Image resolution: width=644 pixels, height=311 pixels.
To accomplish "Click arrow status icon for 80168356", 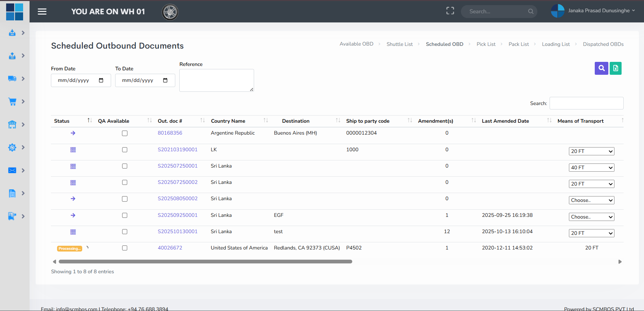I will point(73,133).
